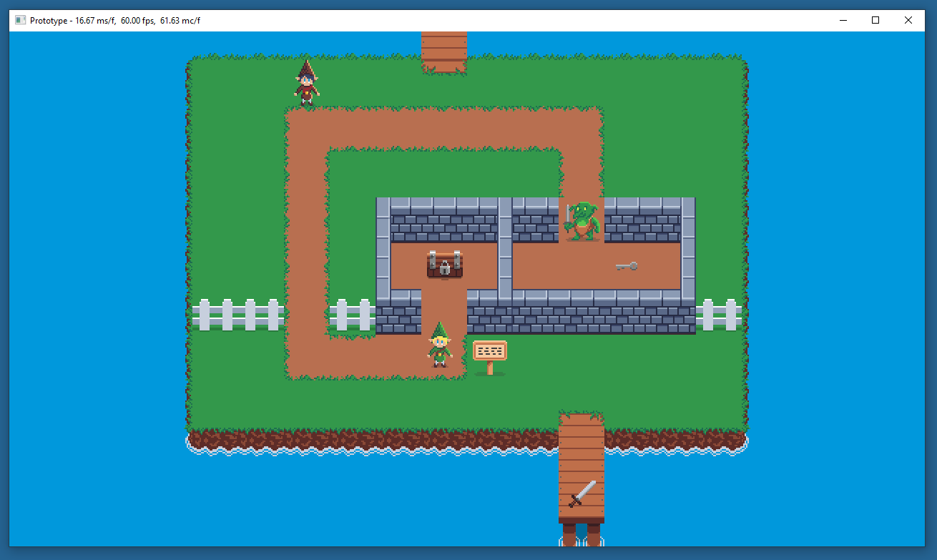937x560 pixels.
Task: Pick up the silver key
Action: (x=627, y=266)
